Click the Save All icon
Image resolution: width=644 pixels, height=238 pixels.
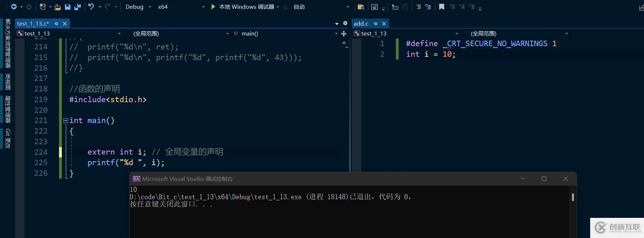click(78, 7)
